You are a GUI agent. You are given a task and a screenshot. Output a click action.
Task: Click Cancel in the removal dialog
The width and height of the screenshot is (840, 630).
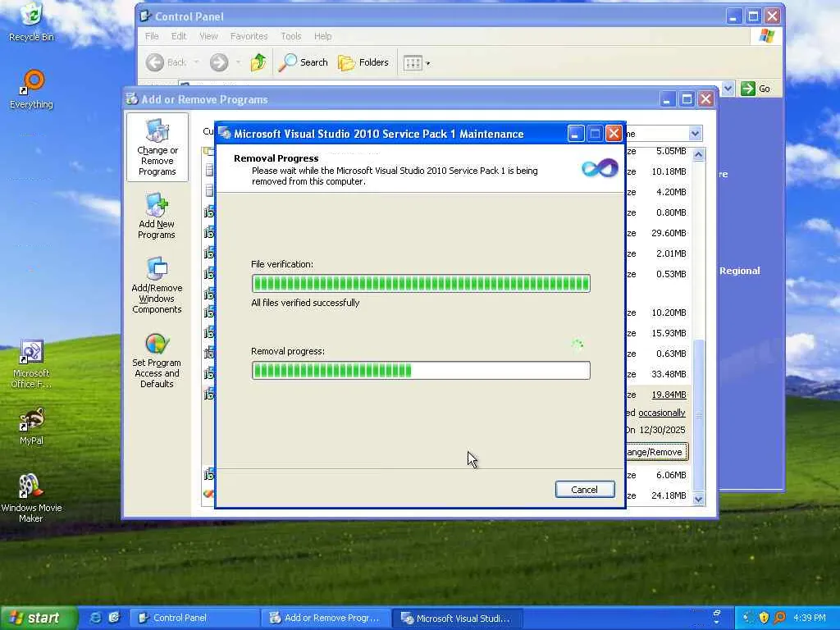pos(584,489)
